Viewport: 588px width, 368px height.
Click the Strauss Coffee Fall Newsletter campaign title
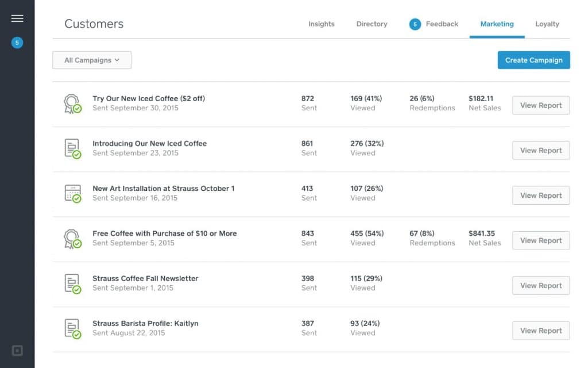[x=145, y=278]
